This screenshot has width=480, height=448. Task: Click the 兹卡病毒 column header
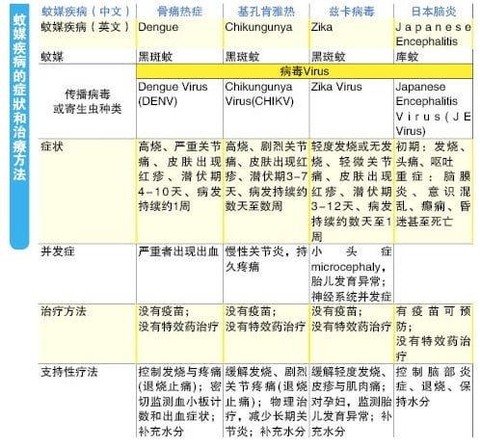pos(352,12)
